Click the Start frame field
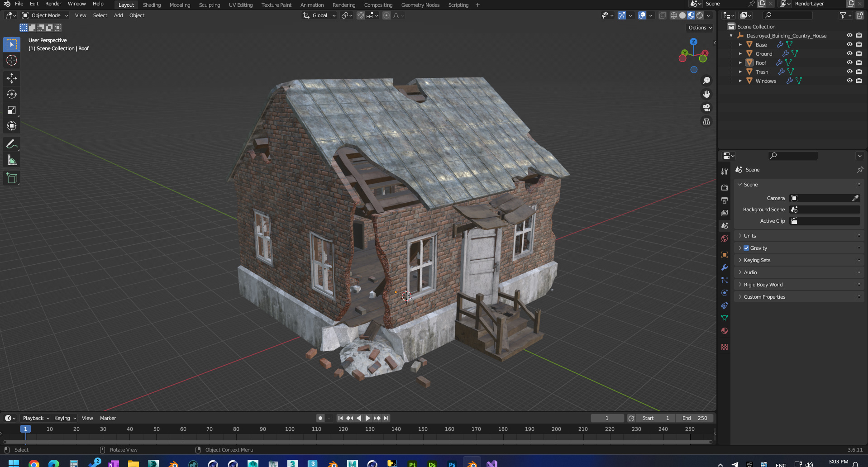This screenshot has width=868, height=467. 655,418
